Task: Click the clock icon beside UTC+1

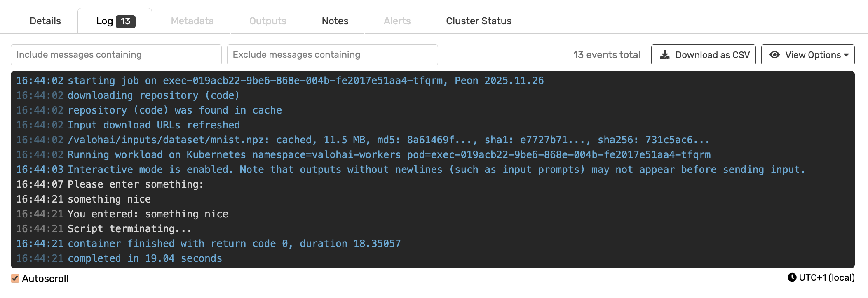Action: tap(792, 277)
